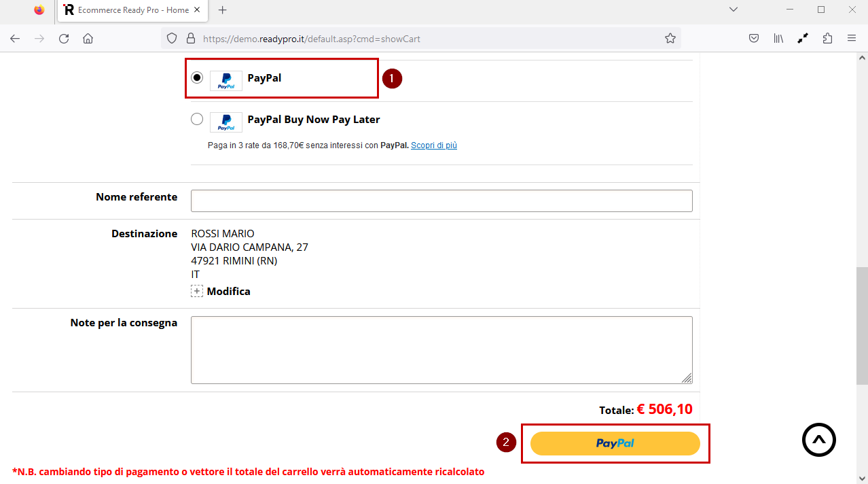Select the PayPal payment radio button
This screenshot has height=484, width=868.
[x=197, y=77]
